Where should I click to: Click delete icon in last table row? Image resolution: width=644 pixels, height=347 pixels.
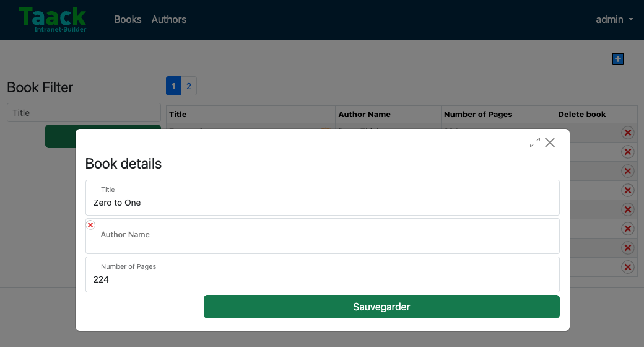point(627,267)
